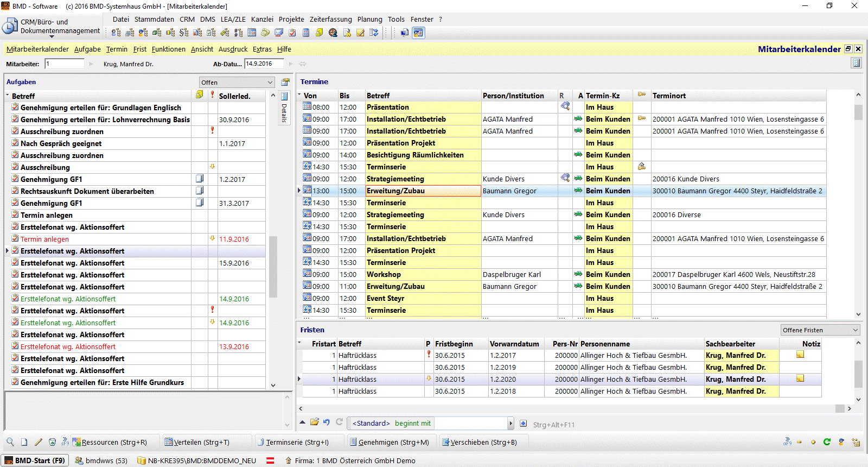Click the telephone icon in the main toolbar

click(265, 33)
